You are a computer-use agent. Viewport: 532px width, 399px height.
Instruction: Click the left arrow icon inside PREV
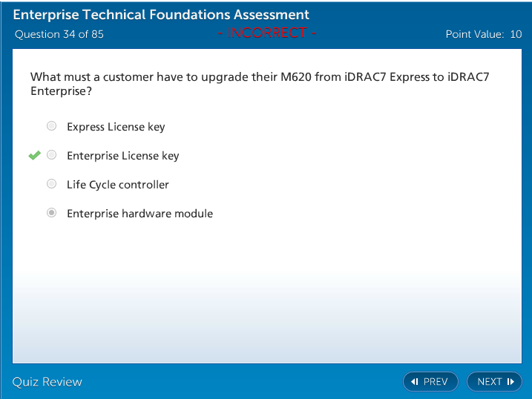click(x=415, y=382)
